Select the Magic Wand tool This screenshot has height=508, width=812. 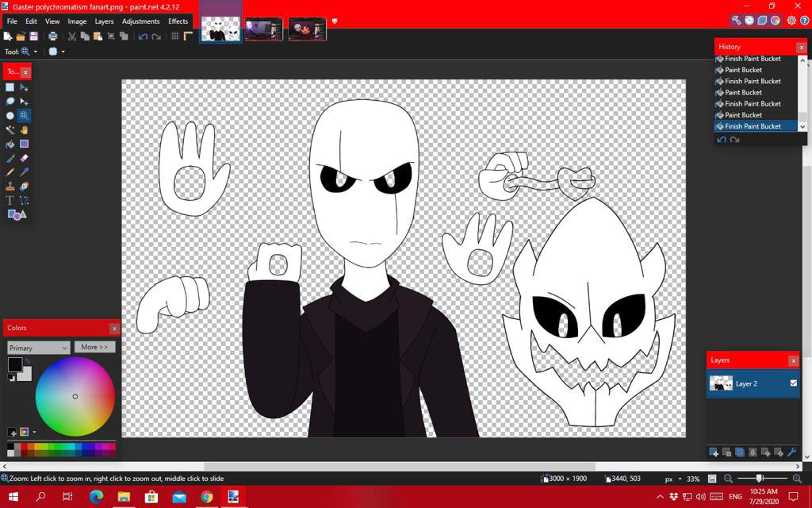tap(10, 129)
